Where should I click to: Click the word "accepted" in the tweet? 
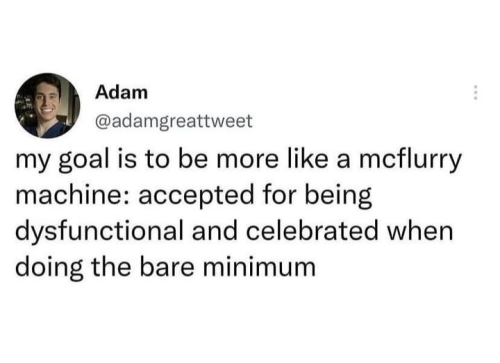click(x=196, y=197)
